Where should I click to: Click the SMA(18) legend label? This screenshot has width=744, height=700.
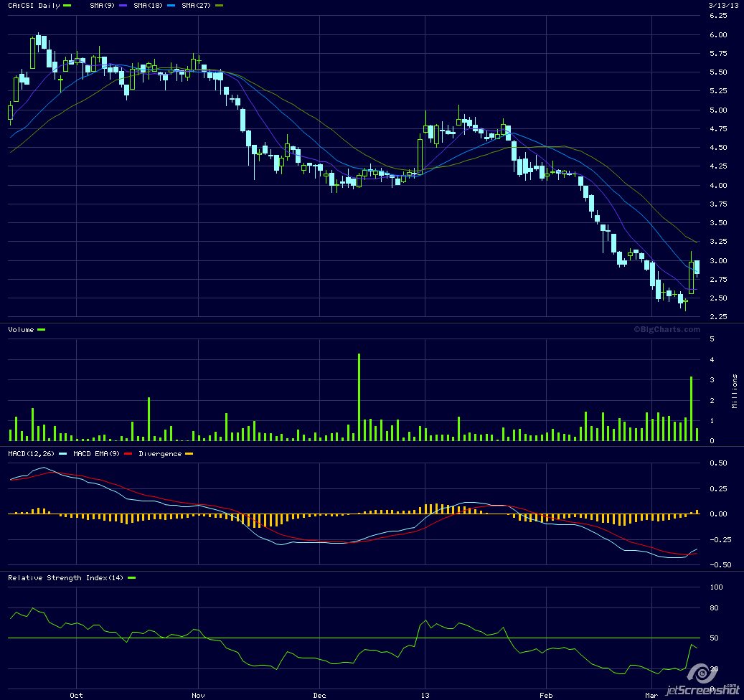(x=148, y=6)
